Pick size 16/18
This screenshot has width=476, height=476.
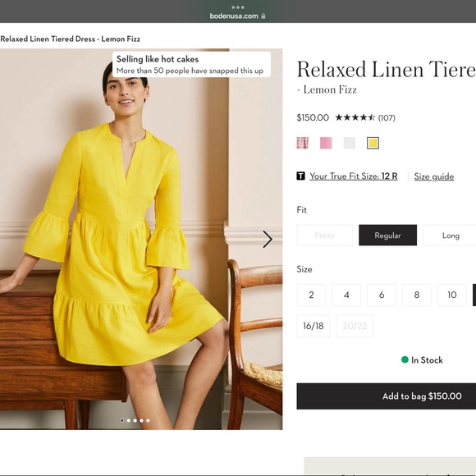(314, 326)
